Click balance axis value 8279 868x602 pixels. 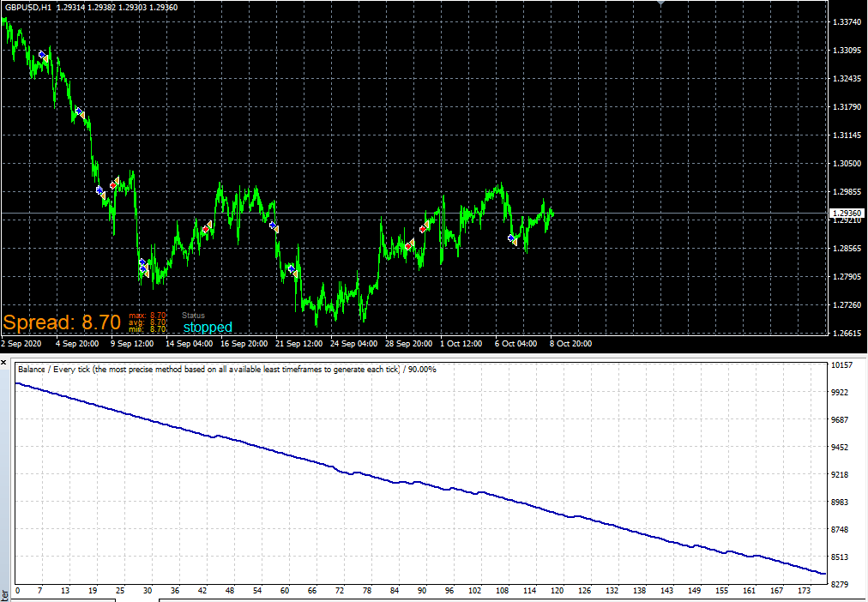click(841, 584)
